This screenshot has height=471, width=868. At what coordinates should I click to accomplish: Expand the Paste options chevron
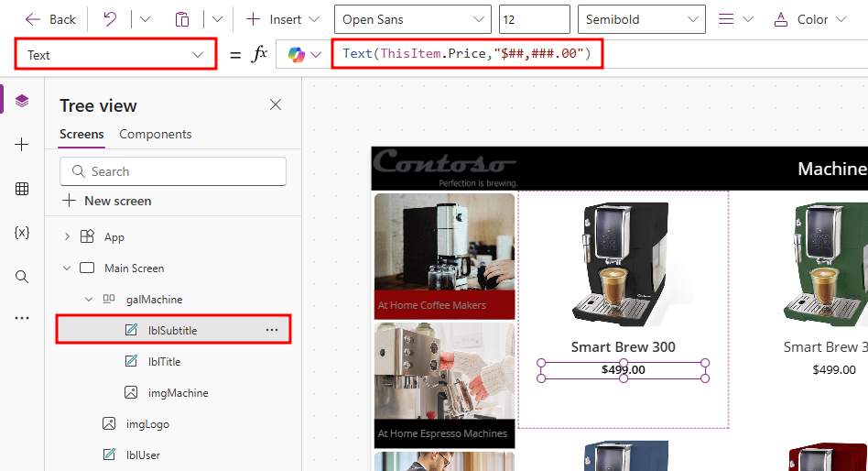218,19
